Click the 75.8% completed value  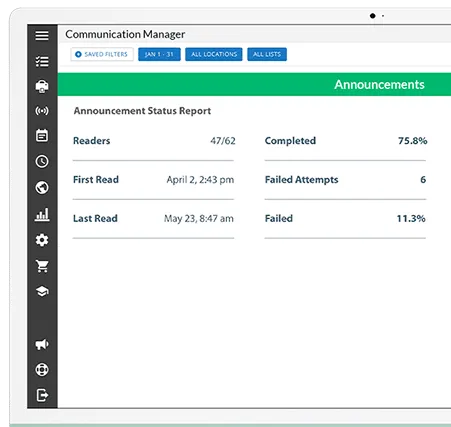click(x=413, y=141)
